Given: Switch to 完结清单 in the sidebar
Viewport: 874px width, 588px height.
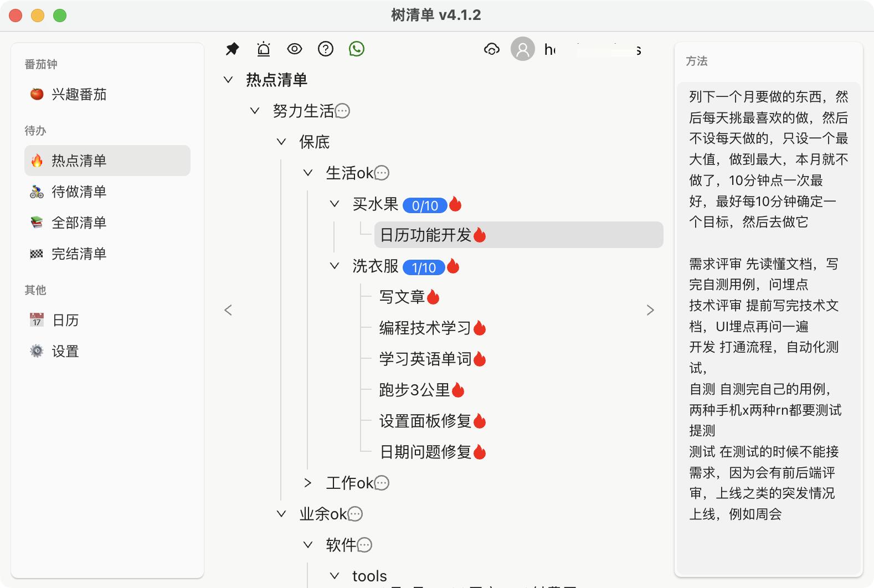Looking at the screenshot, I should [79, 254].
